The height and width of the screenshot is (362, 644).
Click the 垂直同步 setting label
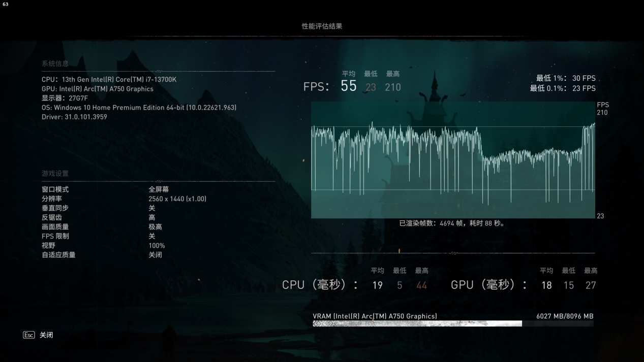[55, 208]
